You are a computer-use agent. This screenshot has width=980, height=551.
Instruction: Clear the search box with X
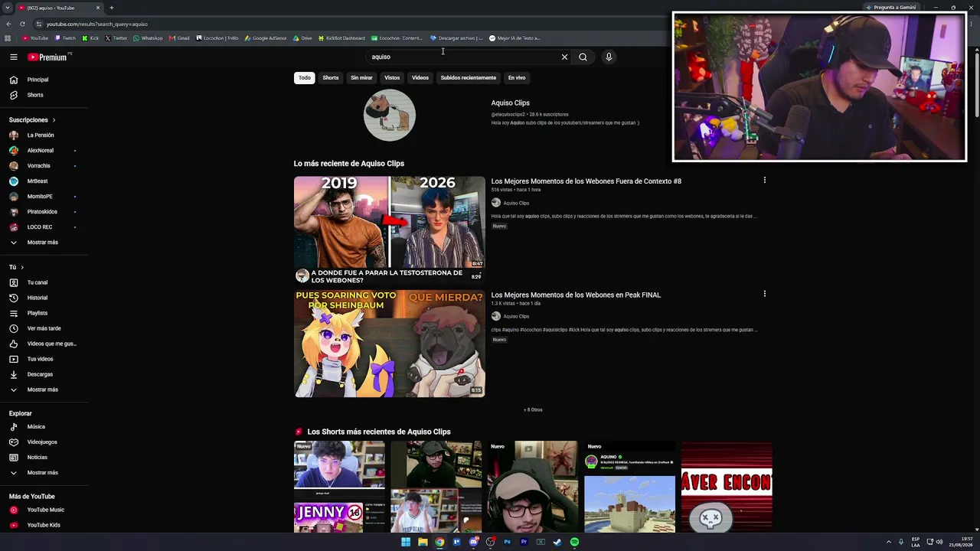565,57
